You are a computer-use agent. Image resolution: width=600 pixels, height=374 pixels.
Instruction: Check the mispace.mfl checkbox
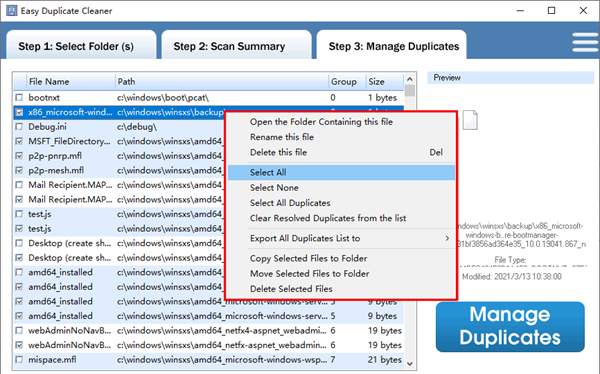pos(19,359)
